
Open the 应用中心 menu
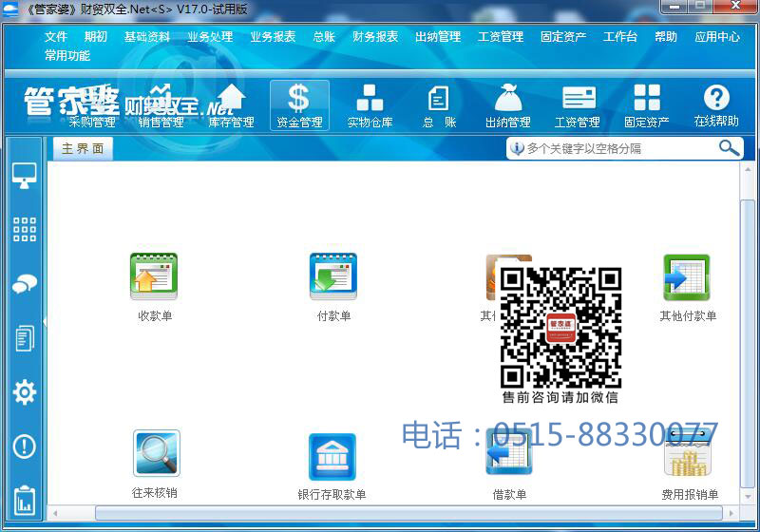coord(717,37)
